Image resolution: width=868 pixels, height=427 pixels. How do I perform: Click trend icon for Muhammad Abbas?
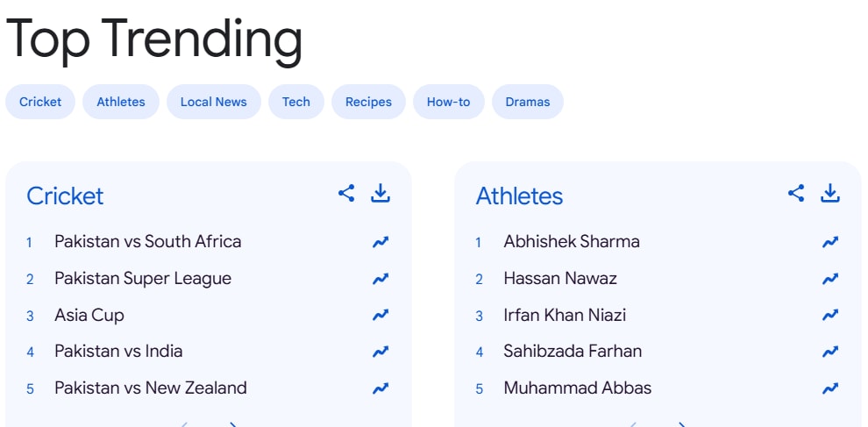pyautogui.click(x=829, y=388)
